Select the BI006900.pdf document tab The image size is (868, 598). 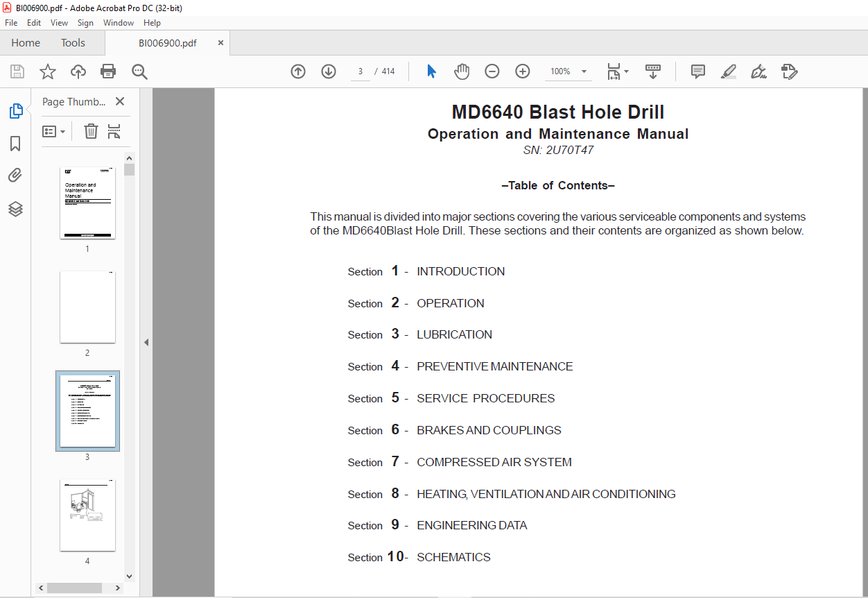[x=167, y=43]
